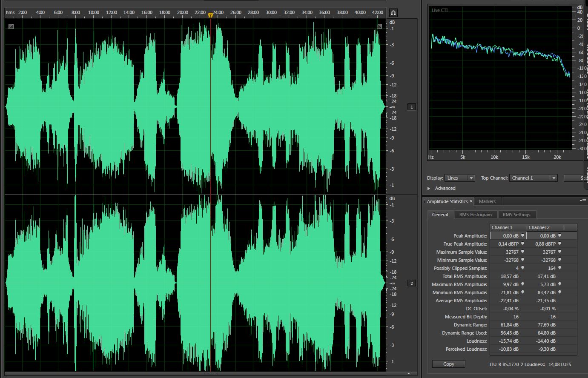Click the Copy button
588x378 pixels.
point(448,364)
